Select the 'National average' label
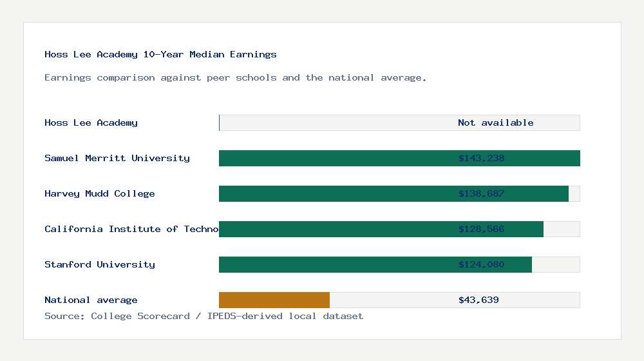The image size is (644, 361). click(x=91, y=300)
